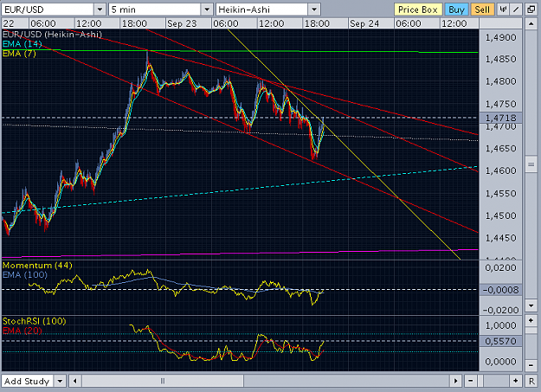Click the StochRSI (100) study label
This screenshot has width=541, height=392.
34,321
